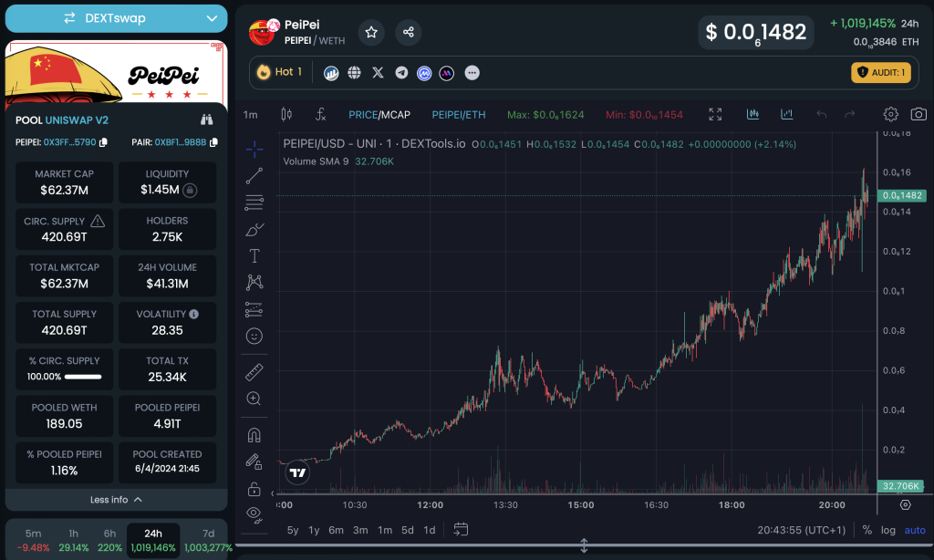Toggle hide all drawings eye
Image resolution: width=934 pixels, height=560 pixels.
coord(254,514)
